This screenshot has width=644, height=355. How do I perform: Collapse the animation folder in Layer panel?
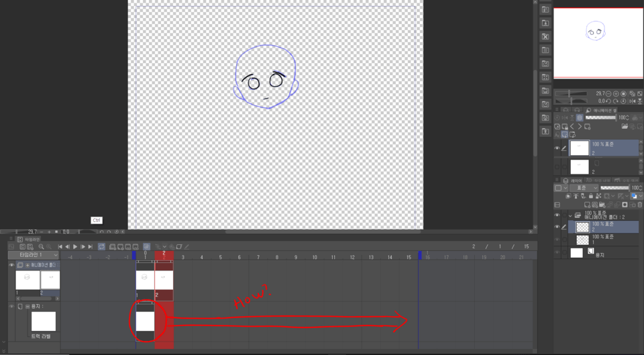tap(571, 215)
